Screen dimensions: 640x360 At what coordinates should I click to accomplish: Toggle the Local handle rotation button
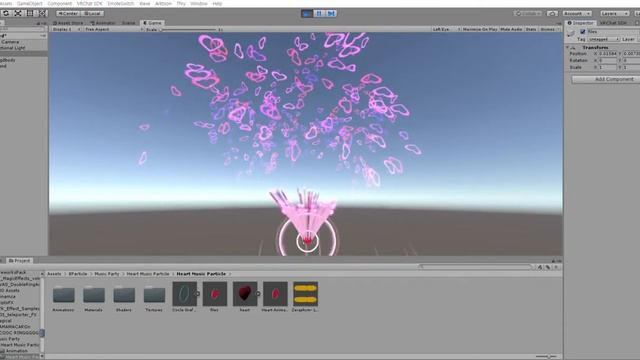pos(92,13)
